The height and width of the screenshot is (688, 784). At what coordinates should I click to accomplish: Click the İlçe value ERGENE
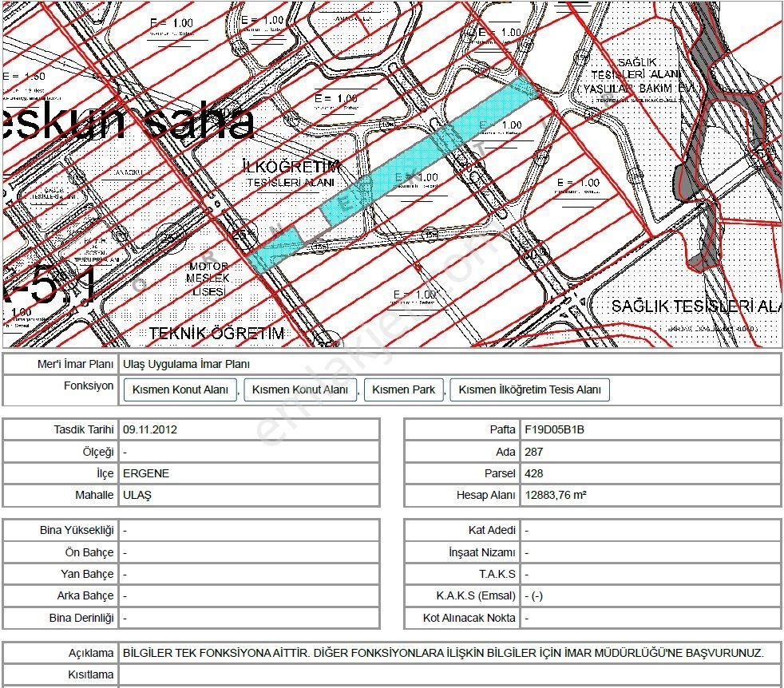[146, 473]
